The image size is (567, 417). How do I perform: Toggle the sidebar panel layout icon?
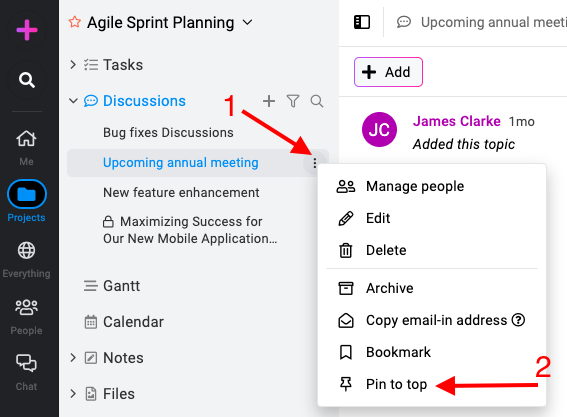[362, 22]
